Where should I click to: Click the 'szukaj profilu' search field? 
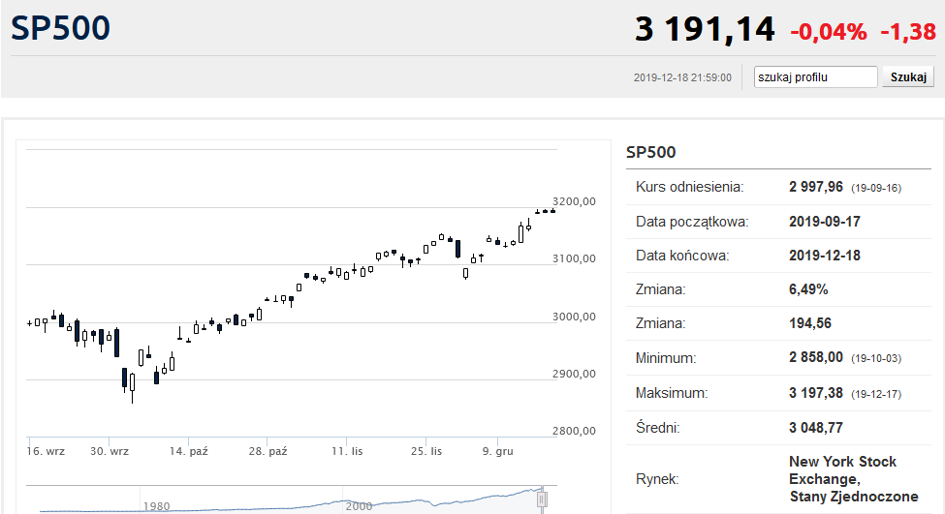click(815, 77)
